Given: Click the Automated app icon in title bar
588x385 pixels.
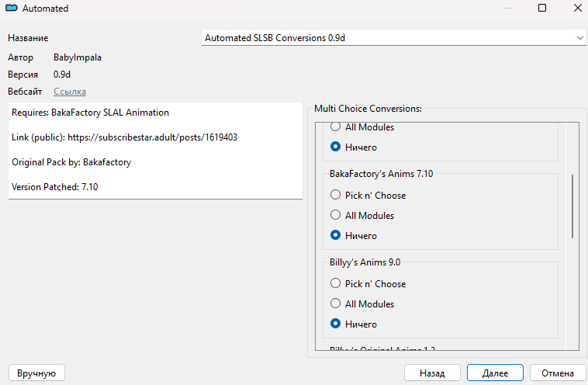Looking at the screenshot, I should click(12, 9).
